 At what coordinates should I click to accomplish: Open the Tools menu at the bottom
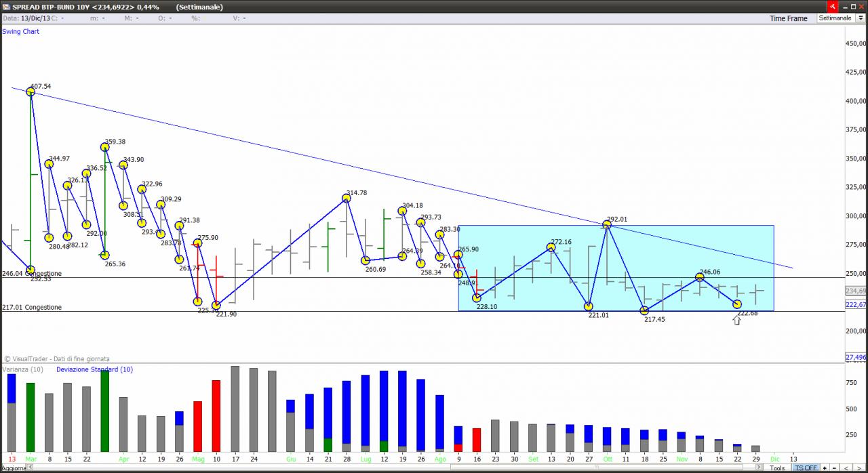[777, 468]
